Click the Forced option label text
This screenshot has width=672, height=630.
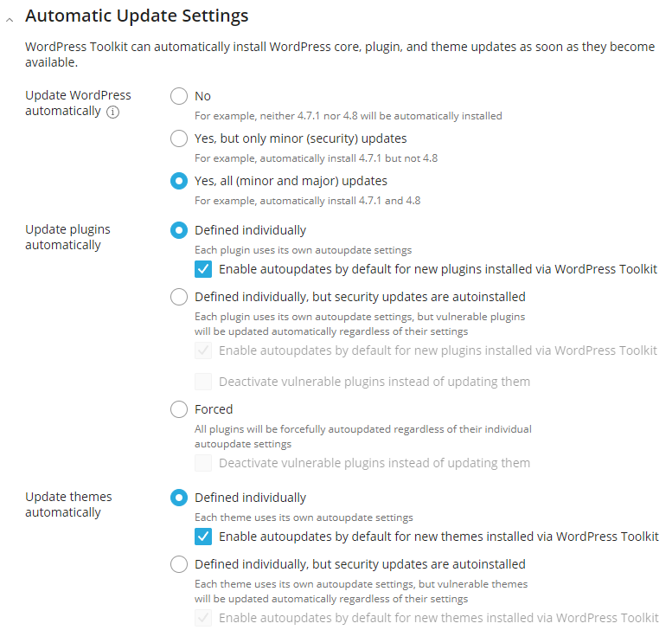[x=214, y=409]
